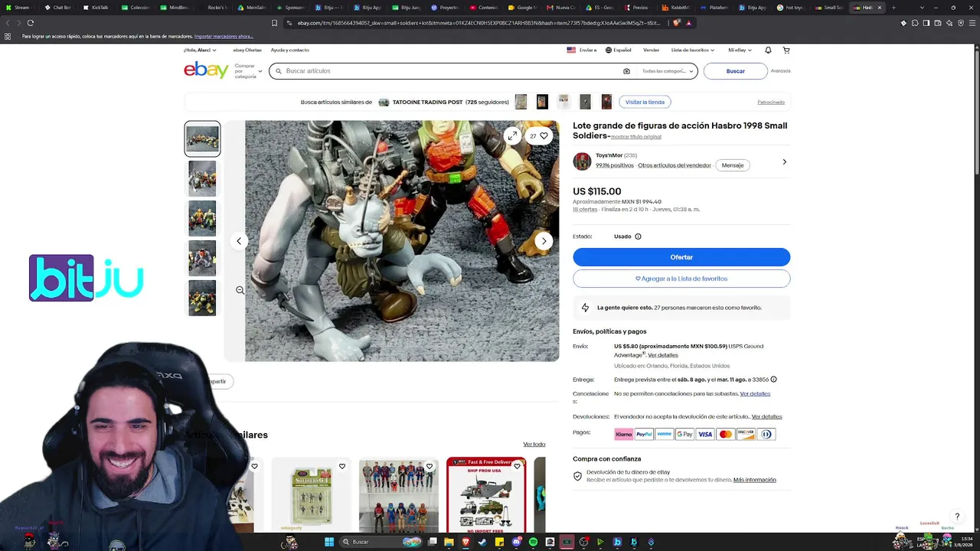Bookmark this page in address bar
The width and height of the screenshot is (980, 551).
click(275, 23)
